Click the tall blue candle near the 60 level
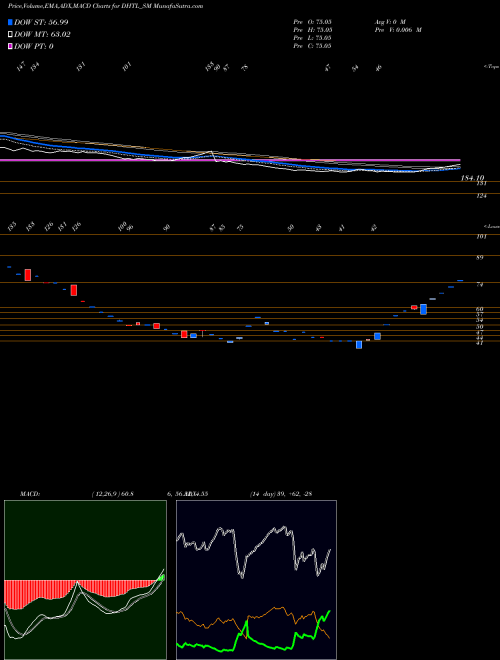This screenshot has height=660, width=500. pos(423,309)
